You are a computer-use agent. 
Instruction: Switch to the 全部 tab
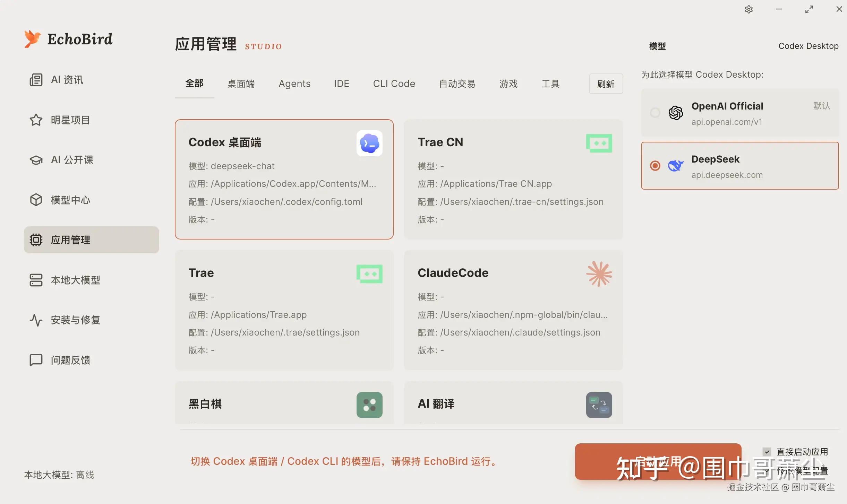point(194,84)
